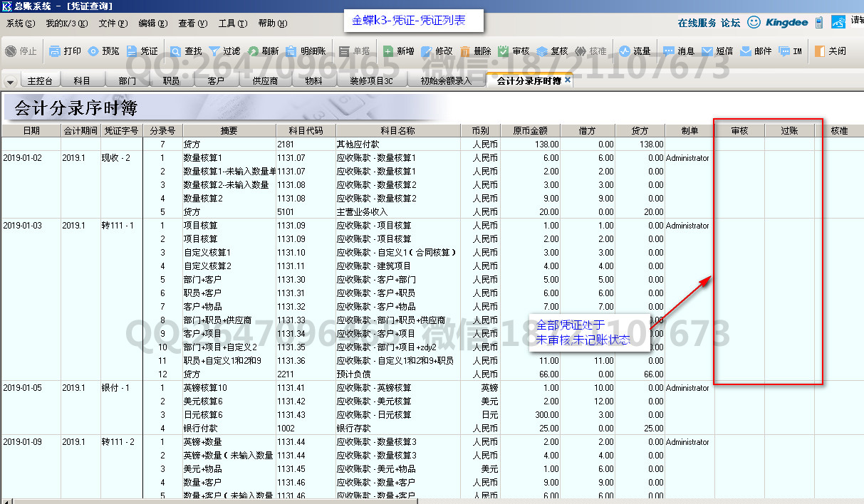Open the Cash flow (流量) tool
The height and width of the screenshot is (504, 864).
[625, 51]
